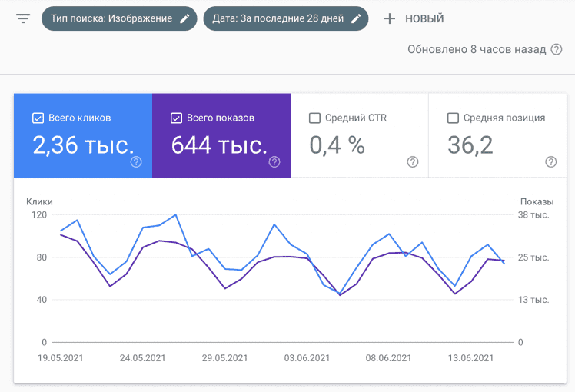
Task: Click pencil icon on Тип поиска chip
Action: (184, 18)
